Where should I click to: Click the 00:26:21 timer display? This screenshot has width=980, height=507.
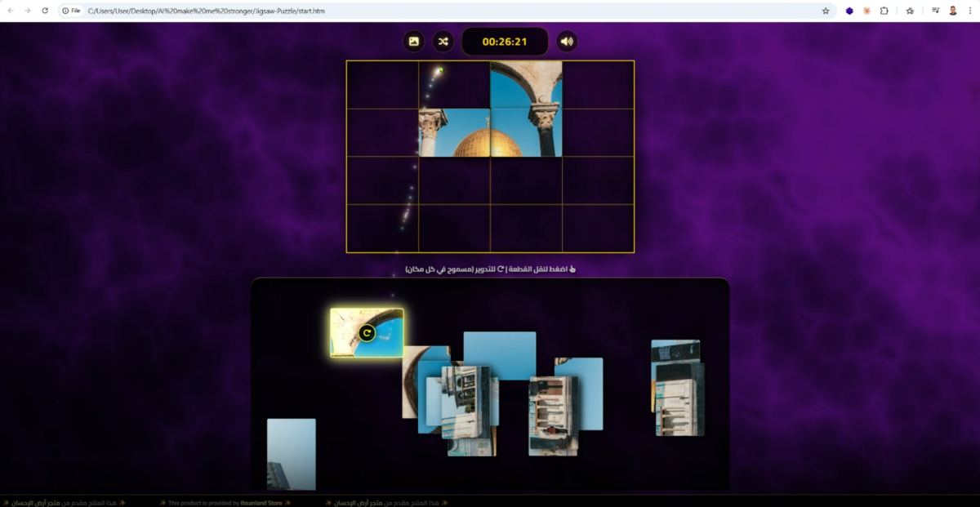pos(504,42)
